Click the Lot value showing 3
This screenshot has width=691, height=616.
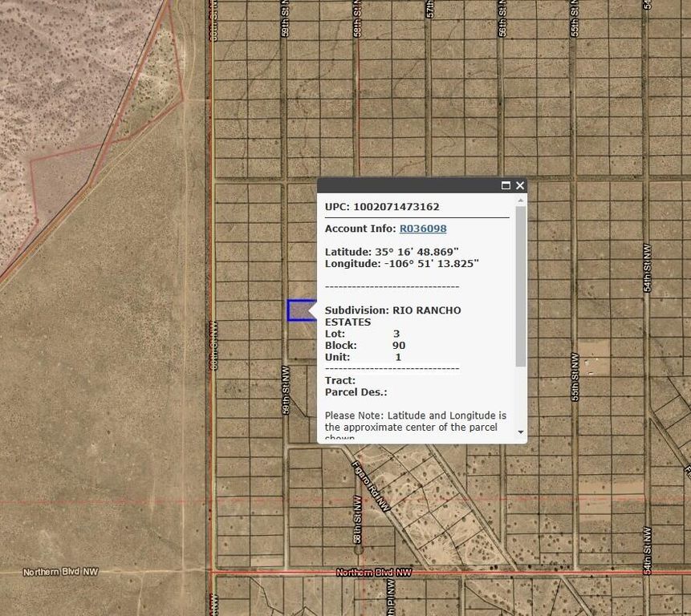[x=396, y=333]
